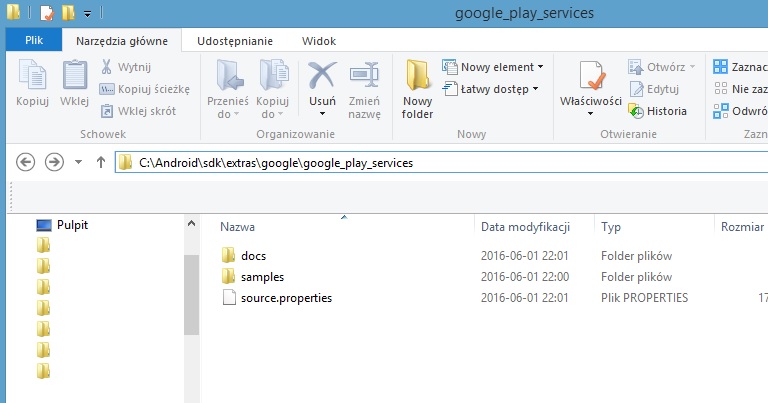
Task: Open Historia file history
Action: pos(657,111)
